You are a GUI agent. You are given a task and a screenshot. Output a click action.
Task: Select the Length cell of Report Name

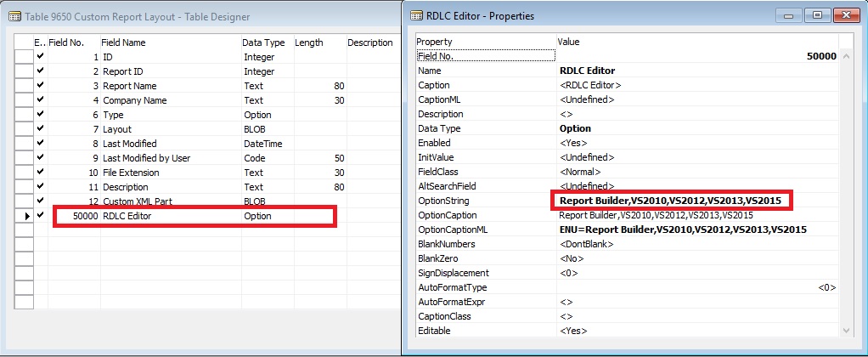tap(318, 86)
